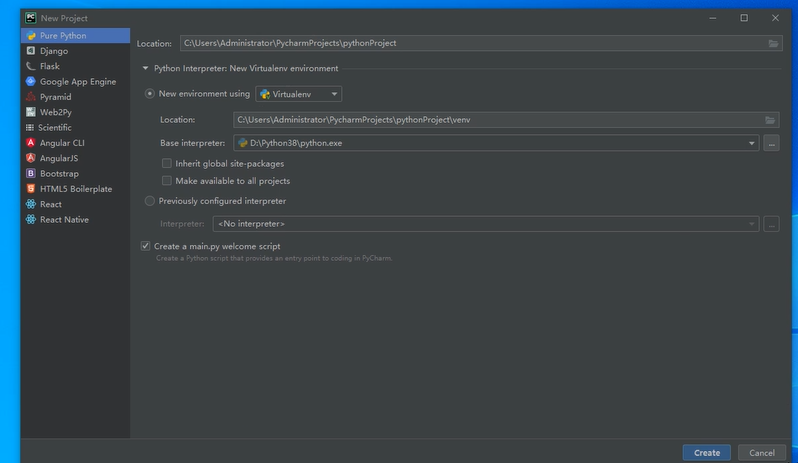The image size is (798, 463).
Task: Click the PyCharm logo in title bar
Action: (x=31, y=18)
